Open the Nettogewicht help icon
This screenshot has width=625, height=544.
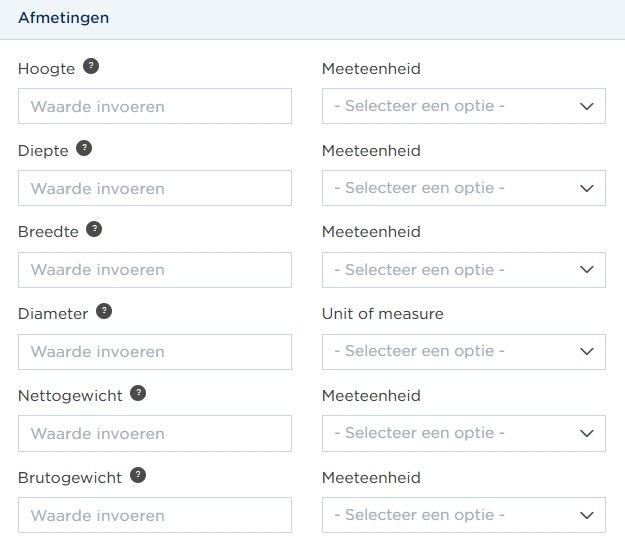click(x=138, y=393)
